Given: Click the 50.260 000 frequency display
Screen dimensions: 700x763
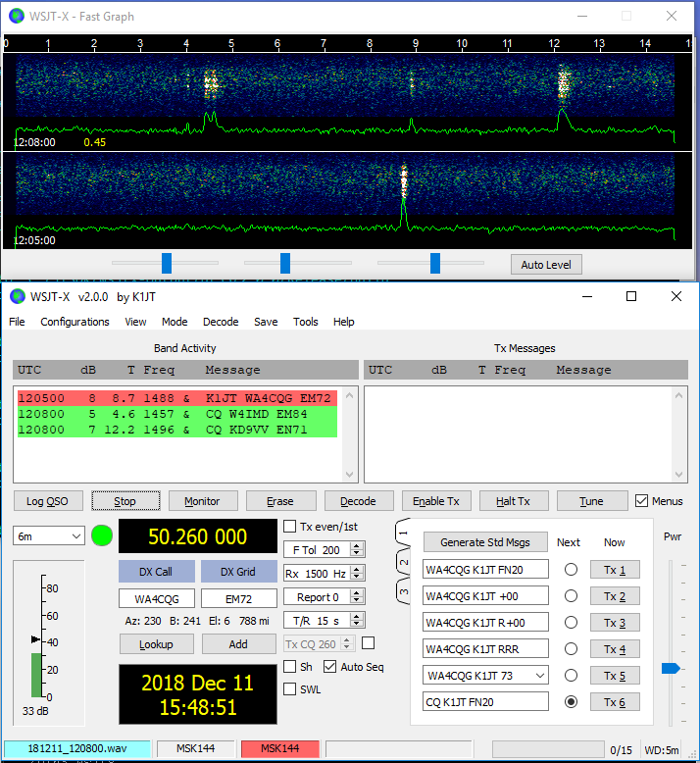Looking at the screenshot, I should pyautogui.click(x=198, y=536).
